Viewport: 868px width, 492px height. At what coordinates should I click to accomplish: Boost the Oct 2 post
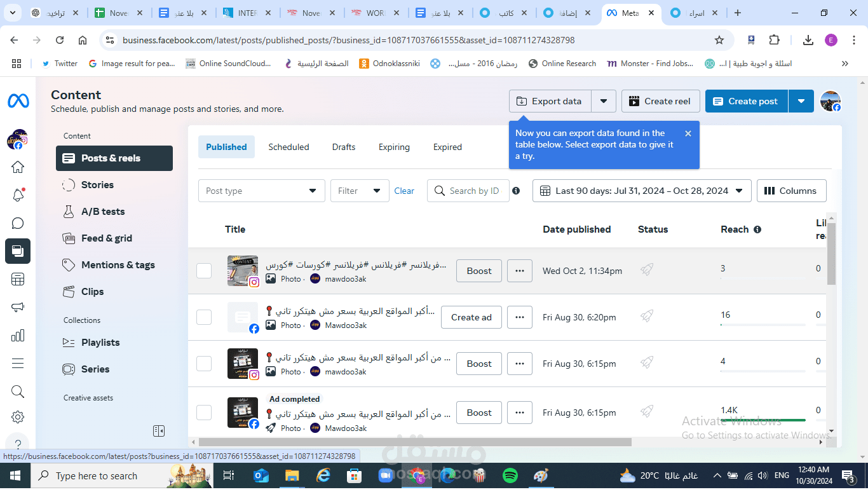click(478, 271)
